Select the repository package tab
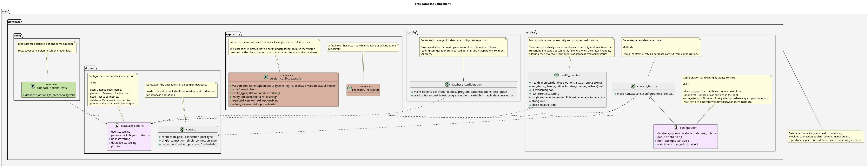Screen dimensions: 868x167 click(x=233, y=34)
